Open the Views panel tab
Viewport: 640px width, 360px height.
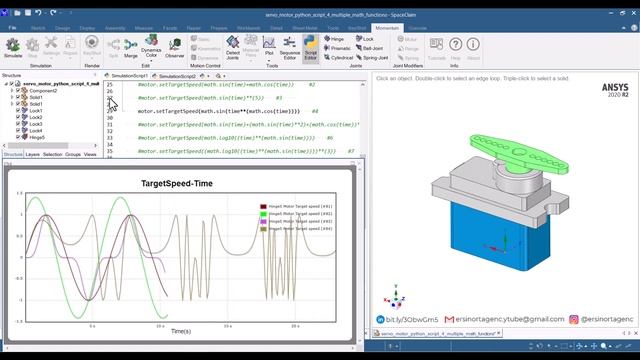[90, 154]
